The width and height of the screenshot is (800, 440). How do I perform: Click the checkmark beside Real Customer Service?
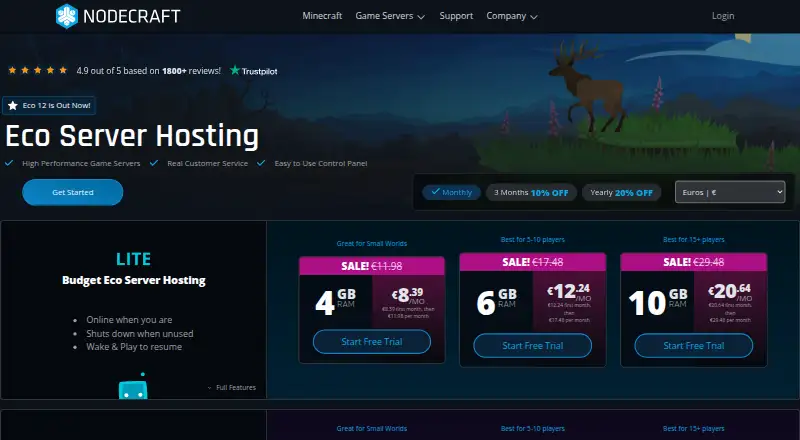(154, 163)
